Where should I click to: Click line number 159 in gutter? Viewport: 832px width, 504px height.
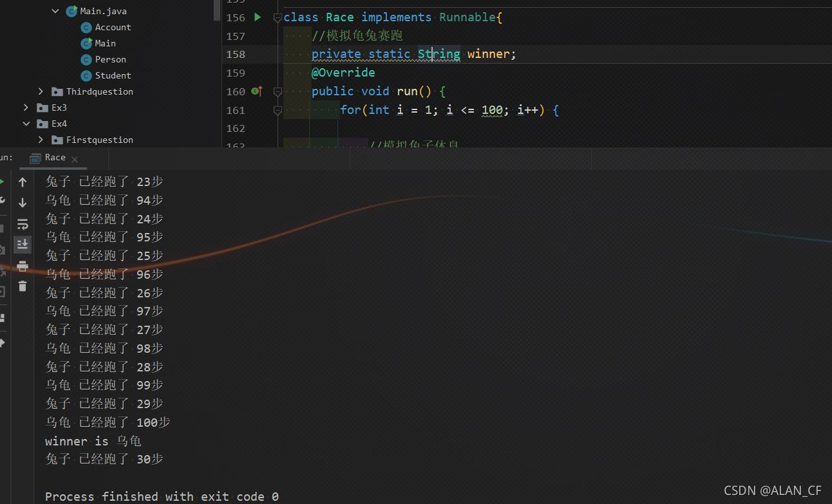(236, 73)
